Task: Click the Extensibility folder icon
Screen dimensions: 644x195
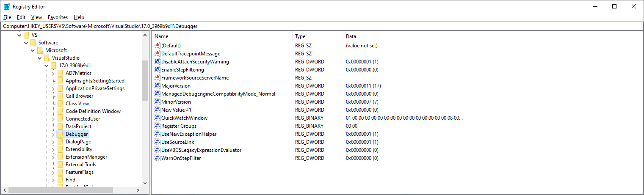Action: (60, 149)
